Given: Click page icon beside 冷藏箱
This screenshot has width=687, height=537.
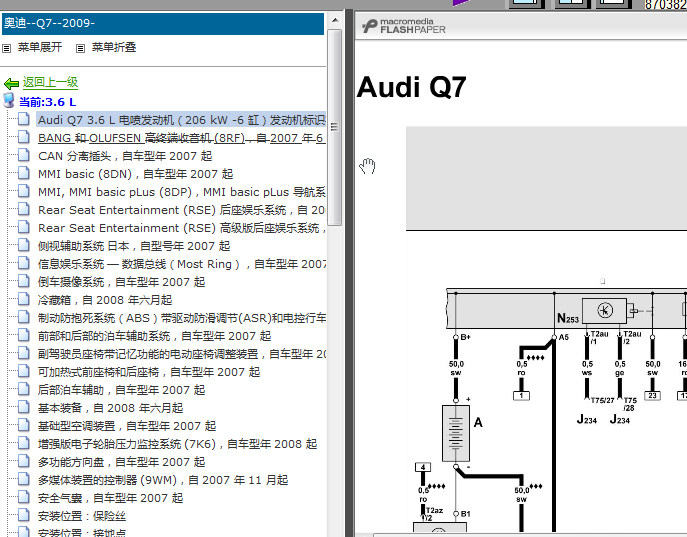Looking at the screenshot, I should (24, 299).
